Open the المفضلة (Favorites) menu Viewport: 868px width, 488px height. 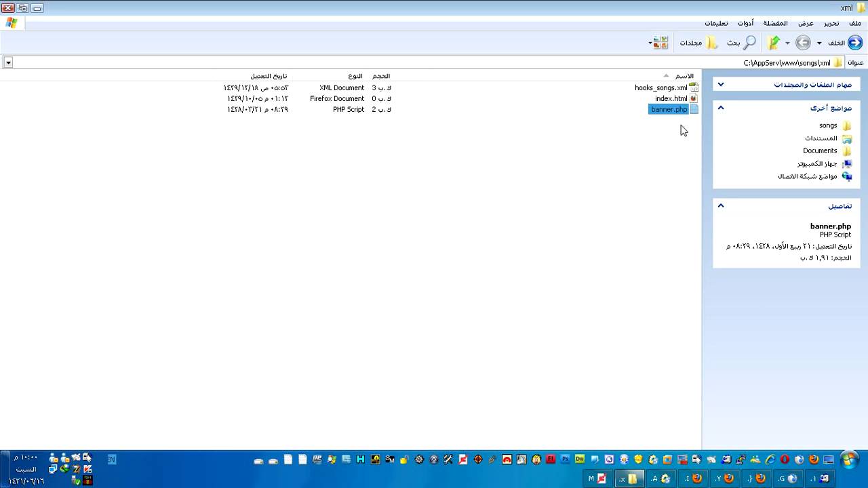point(776,23)
